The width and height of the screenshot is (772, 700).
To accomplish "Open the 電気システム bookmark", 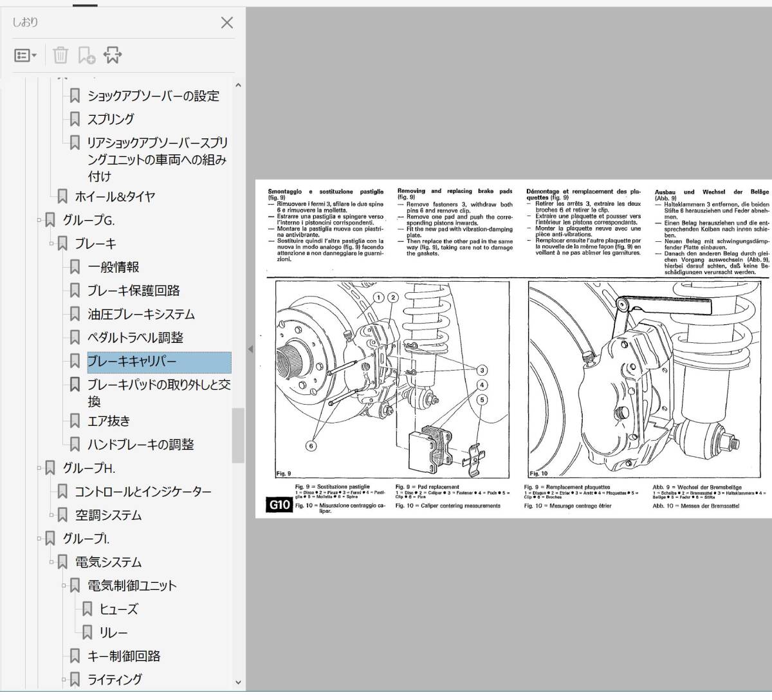I will coord(108,562).
